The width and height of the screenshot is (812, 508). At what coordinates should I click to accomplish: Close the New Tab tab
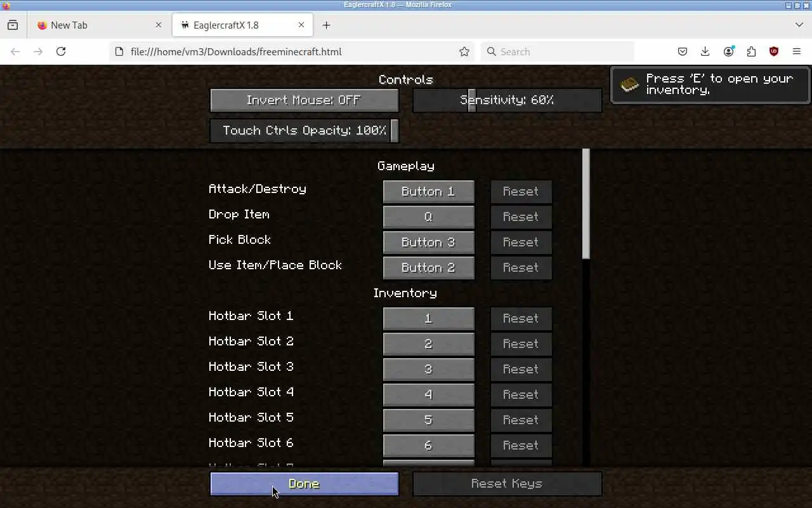pos(159,25)
